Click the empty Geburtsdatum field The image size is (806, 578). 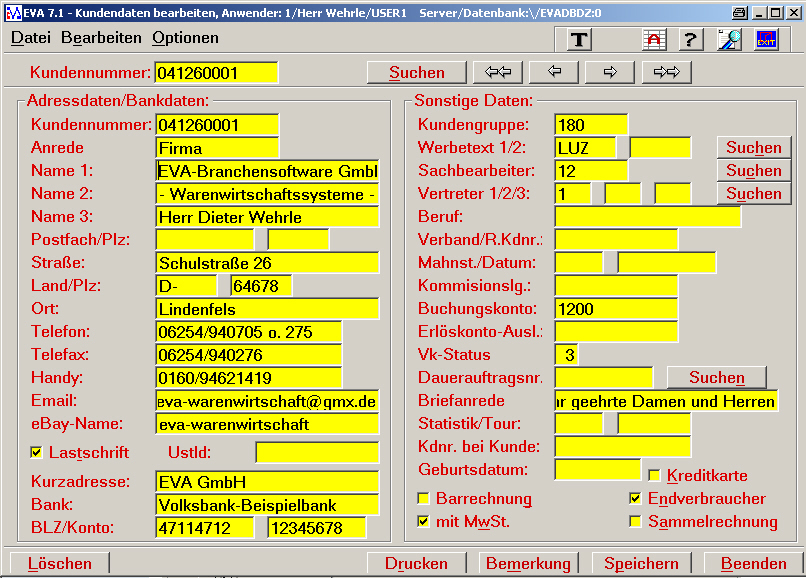pyautogui.click(x=597, y=469)
